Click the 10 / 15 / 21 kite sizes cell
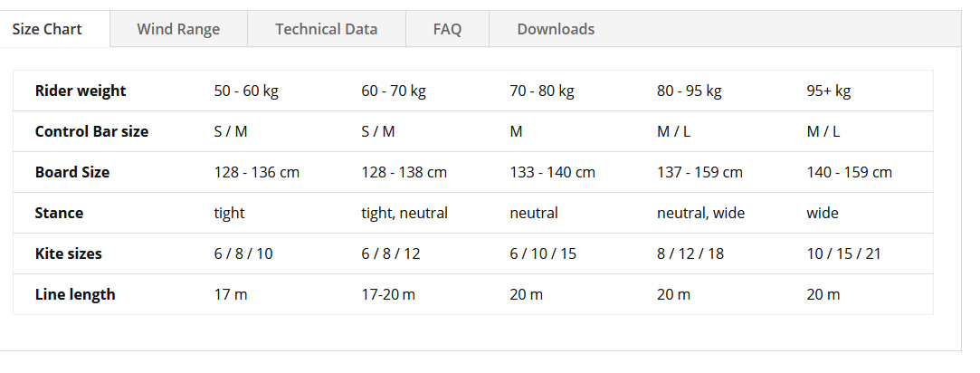This screenshot has width=980, height=373. 843,253
